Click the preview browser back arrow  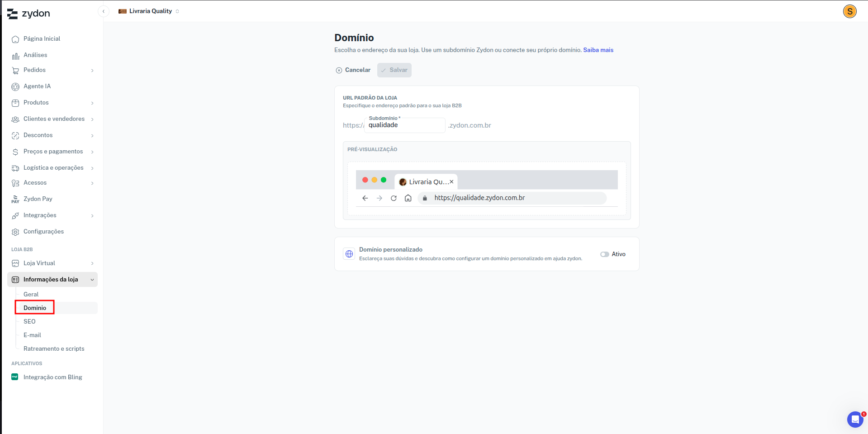[x=365, y=198]
